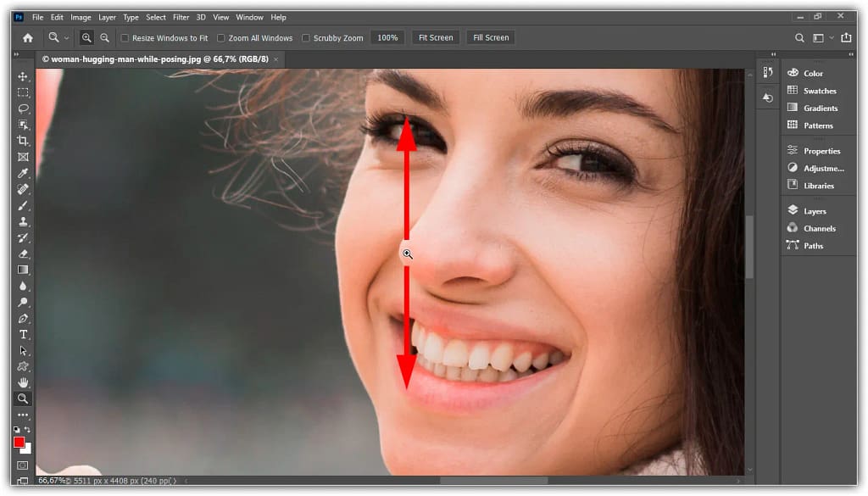Image resolution: width=868 pixels, height=496 pixels.
Task: Go to Home screen icon
Action: (27, 37)
